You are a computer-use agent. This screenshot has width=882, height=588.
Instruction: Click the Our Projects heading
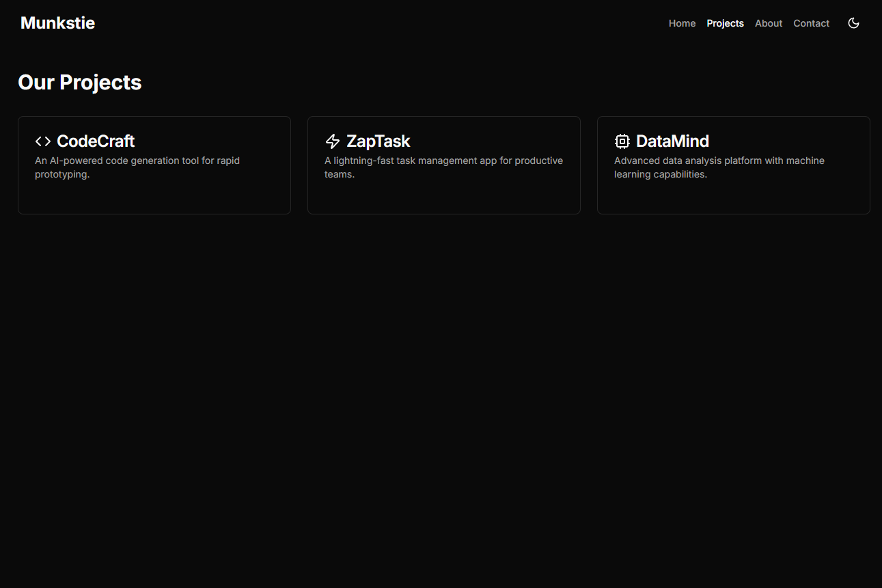click(x=80, y=83)
